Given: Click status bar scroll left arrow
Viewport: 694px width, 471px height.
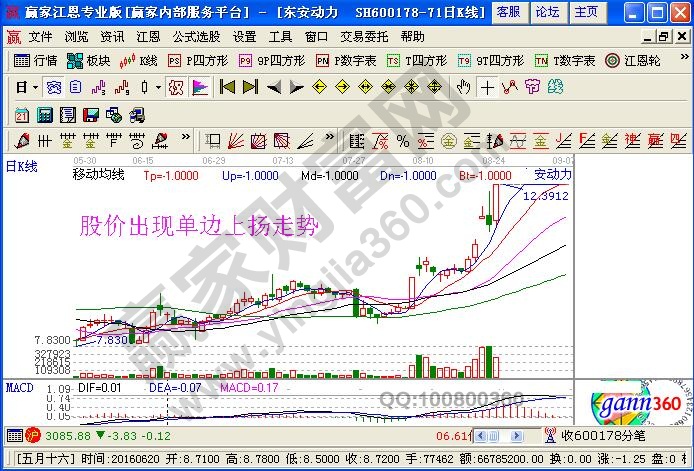Looking at the screenshot, I should (x=480, y=436).
